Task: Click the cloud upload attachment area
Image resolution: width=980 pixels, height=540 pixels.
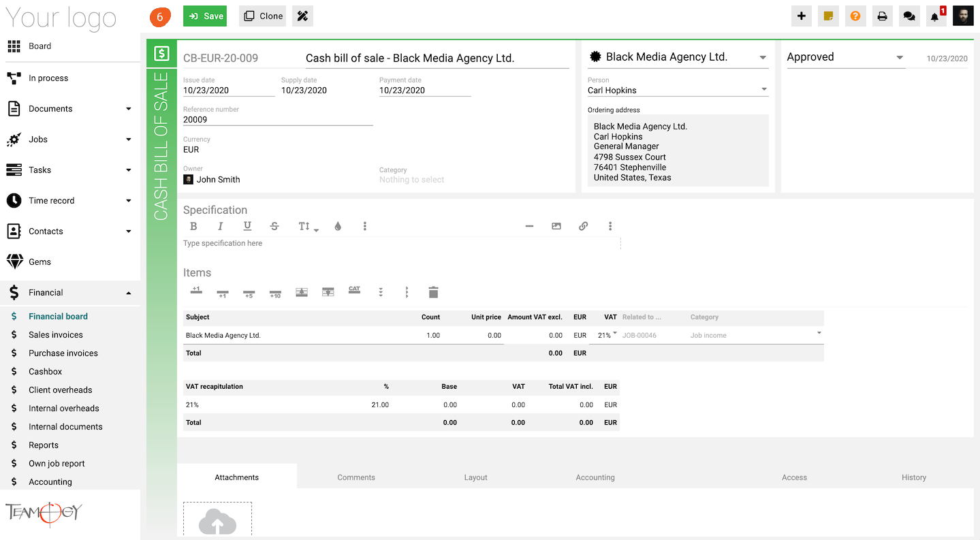Action: (x=217, y=519)
